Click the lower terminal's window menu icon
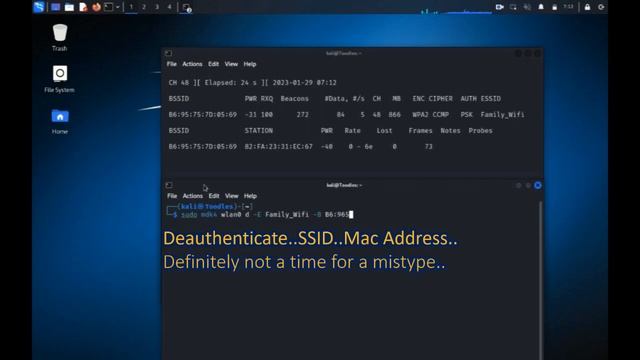This screenshot has height=360, width=640. [169, 185]
